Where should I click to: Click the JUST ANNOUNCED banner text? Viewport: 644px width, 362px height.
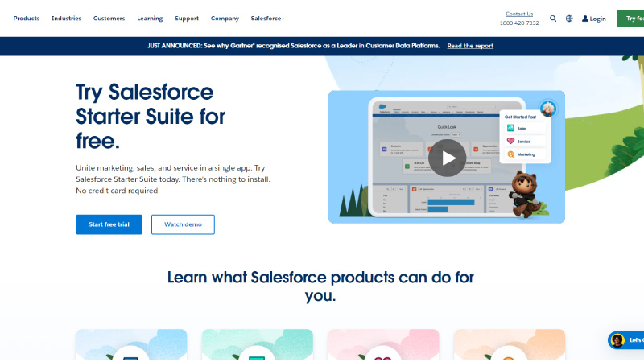tap(293, 46)
